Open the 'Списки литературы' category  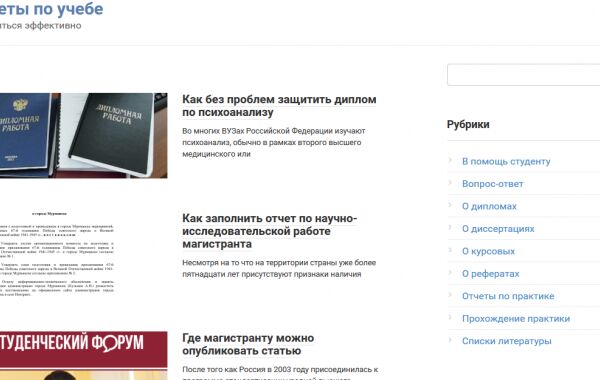pos(507,341)
